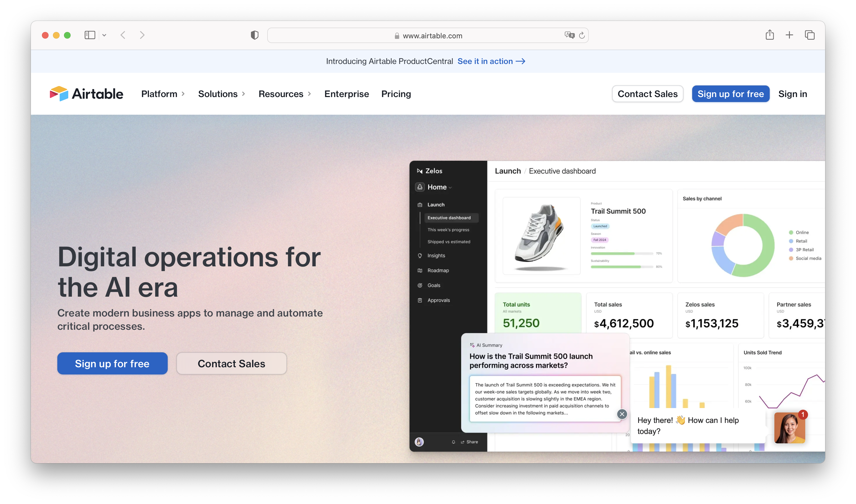Viewport: 856px width, 504px height.
Task: Open the Enterprise page
Action: coord(346,94)
